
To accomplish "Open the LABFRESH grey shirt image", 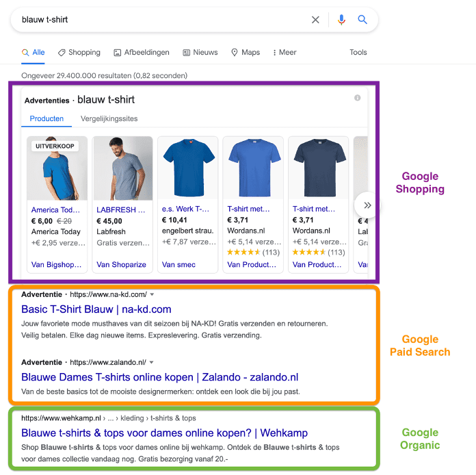I will point(122,168).
